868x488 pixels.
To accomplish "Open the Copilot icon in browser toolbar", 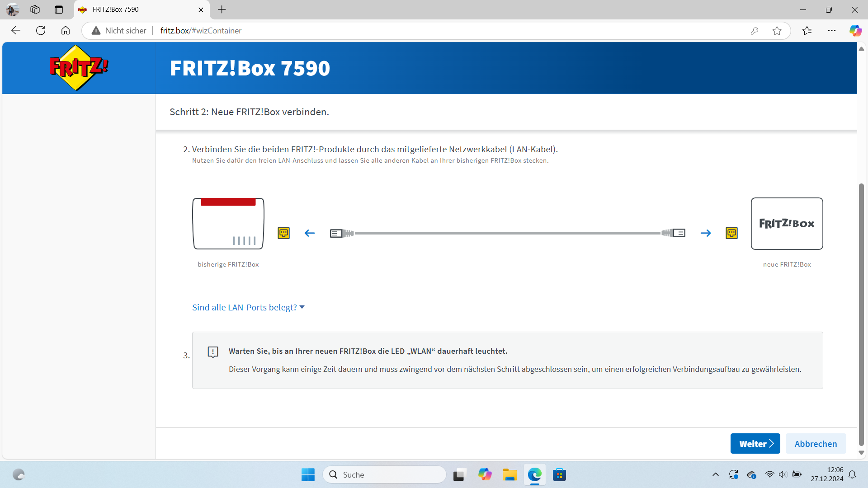I will [x=855, y=31].
